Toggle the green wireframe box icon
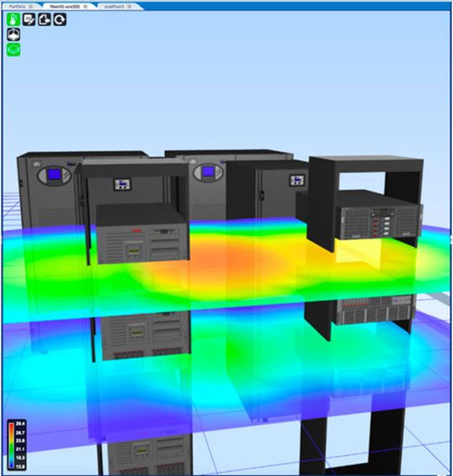The width and height of the screenshot is (453, 476). click(x=13, y=49)
